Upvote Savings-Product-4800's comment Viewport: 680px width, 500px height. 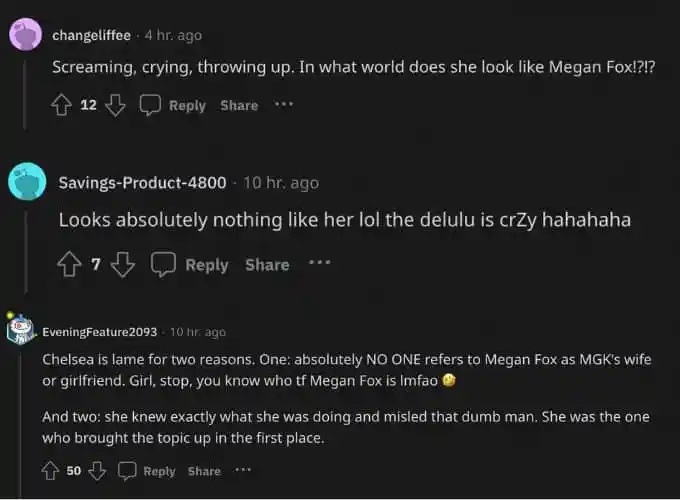point(69,264)
